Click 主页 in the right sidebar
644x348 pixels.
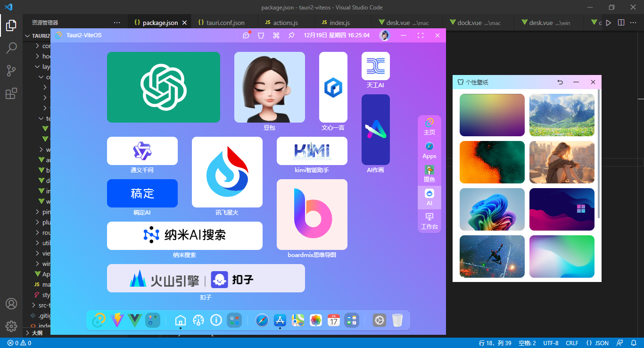429,126
